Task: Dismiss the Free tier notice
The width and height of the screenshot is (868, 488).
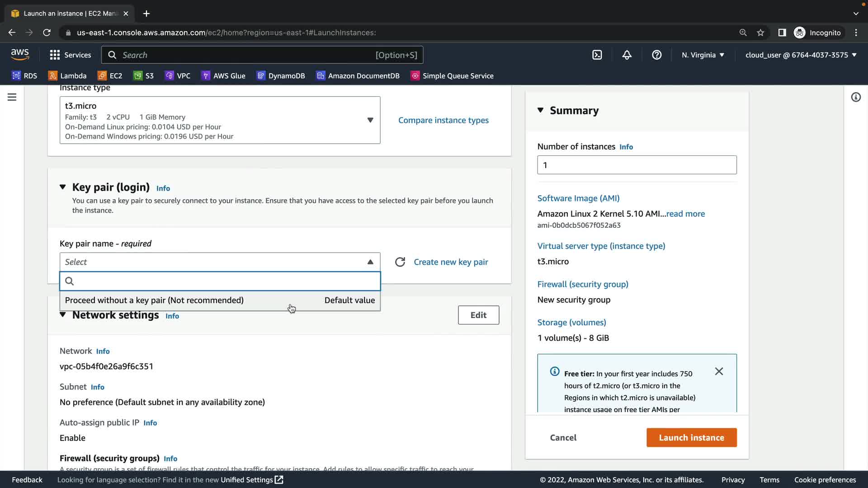Action: [x=719, y=371]
